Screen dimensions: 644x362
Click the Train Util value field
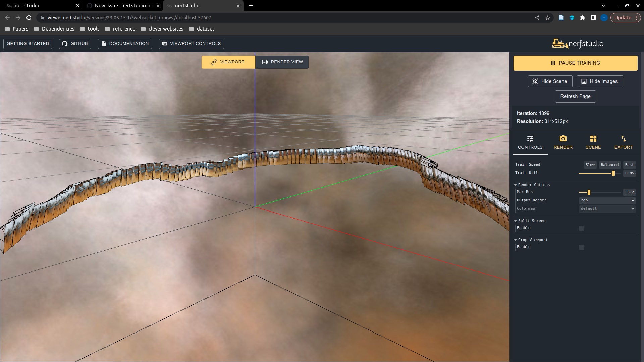click(629, 173)
